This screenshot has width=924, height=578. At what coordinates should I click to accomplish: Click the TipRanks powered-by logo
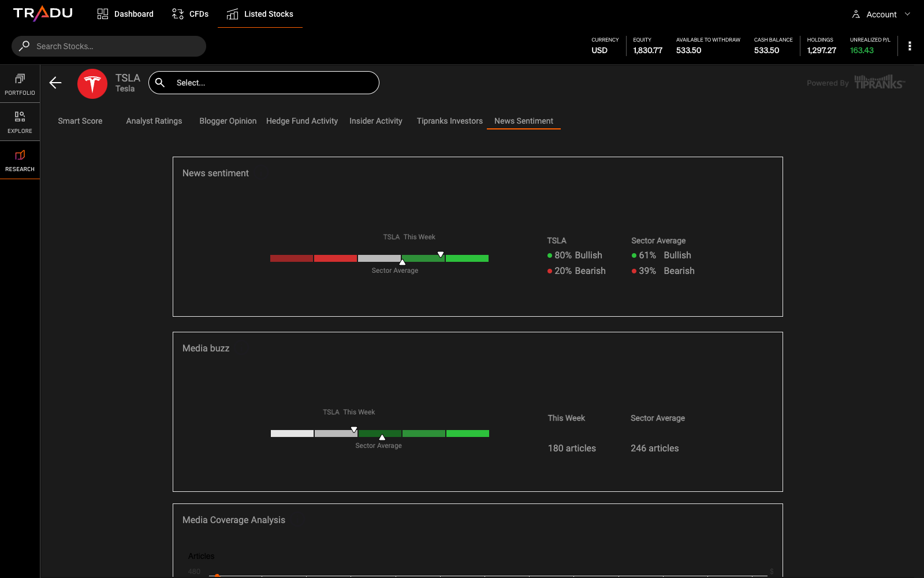tap(880, 82)
